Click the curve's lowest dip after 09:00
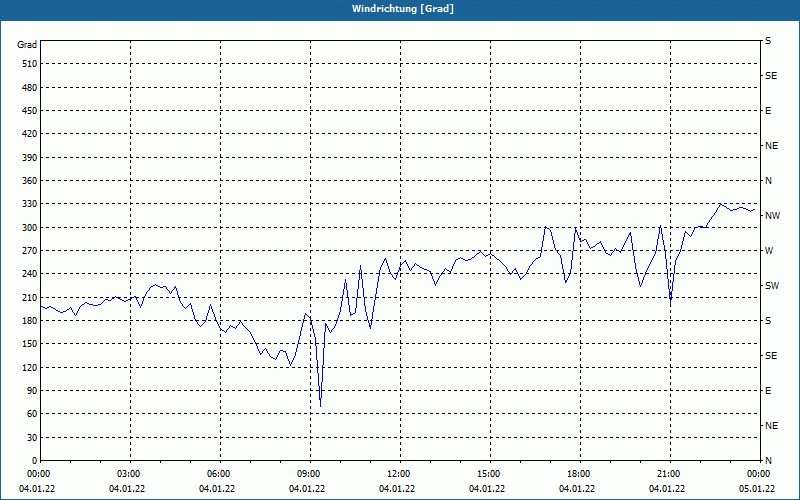The width and height of the screenshot is (800, 500). point(320,406)
